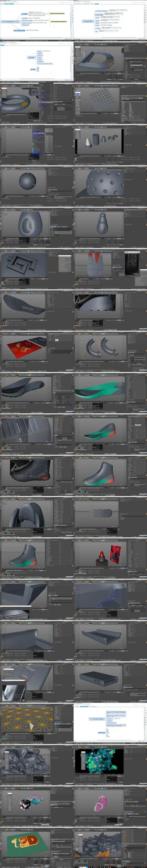The height and width of the screenshot is (868, 147).
Task: Select the dark boot reference photo thumbnail
Action: click(x=36, y=476)
